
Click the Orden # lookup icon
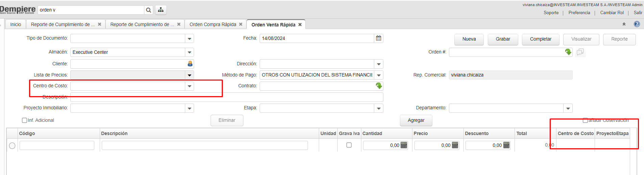[x=568, y=52]
